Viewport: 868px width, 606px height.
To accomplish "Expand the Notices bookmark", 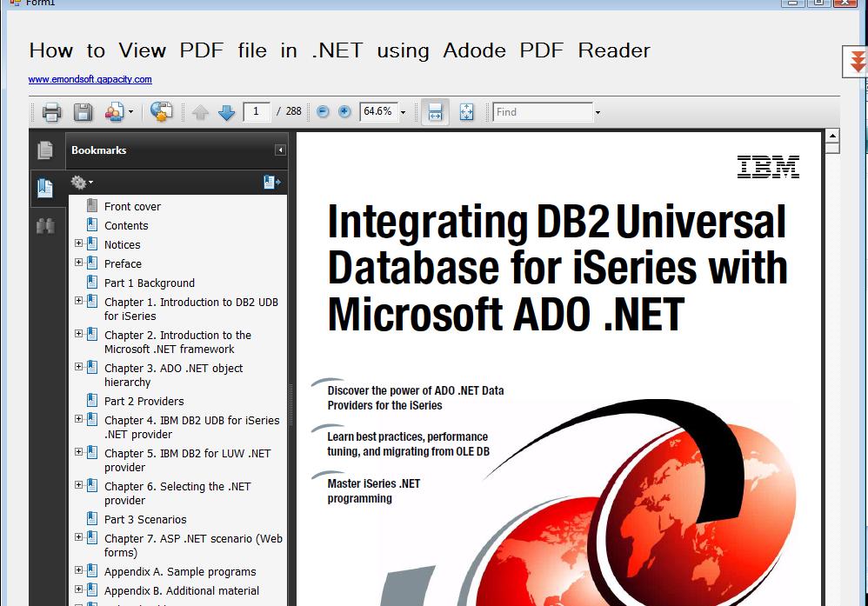I will tap(78, 243).
